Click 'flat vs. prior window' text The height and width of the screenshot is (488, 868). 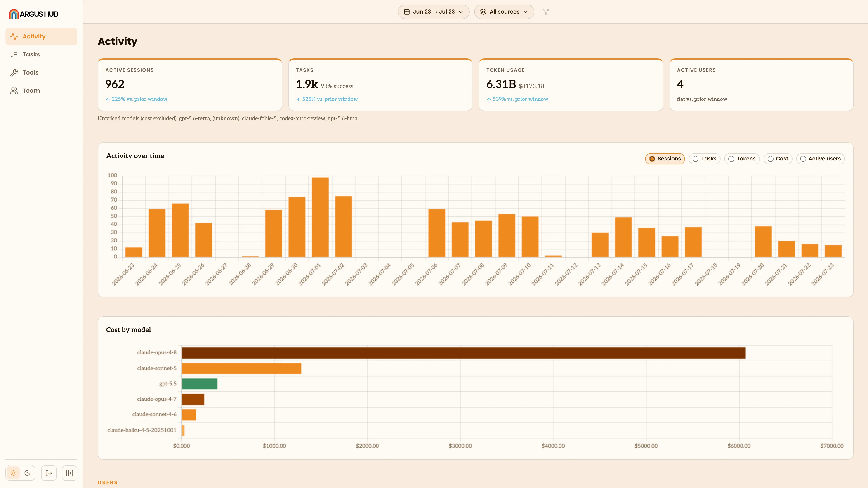point(702,99)
